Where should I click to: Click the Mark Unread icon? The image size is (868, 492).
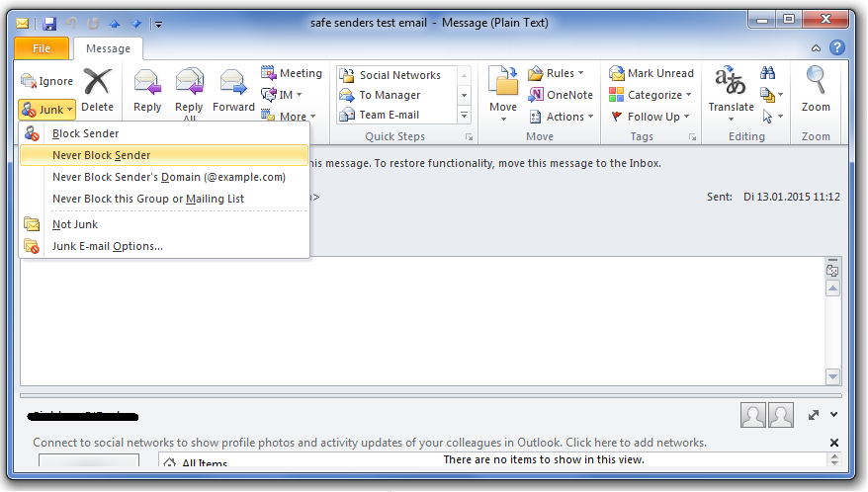coord(617,73)
